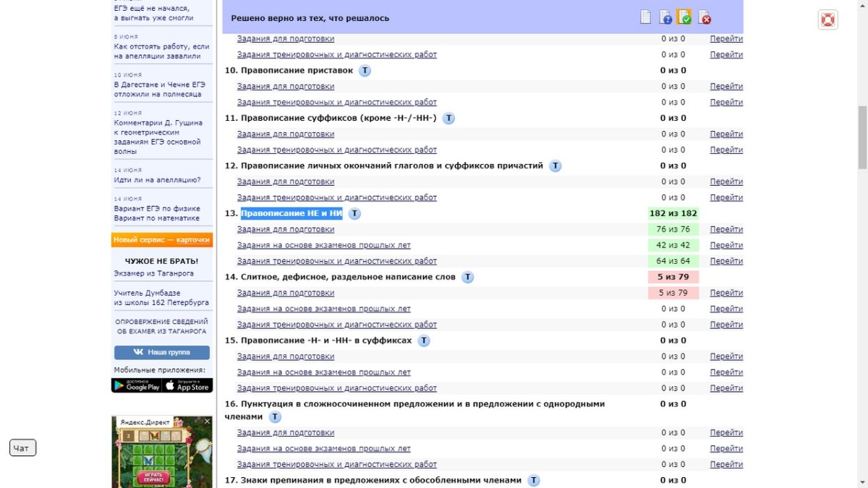Open the 'карточки' new service link
Screen dimensions: 868x488
[193, 240]
